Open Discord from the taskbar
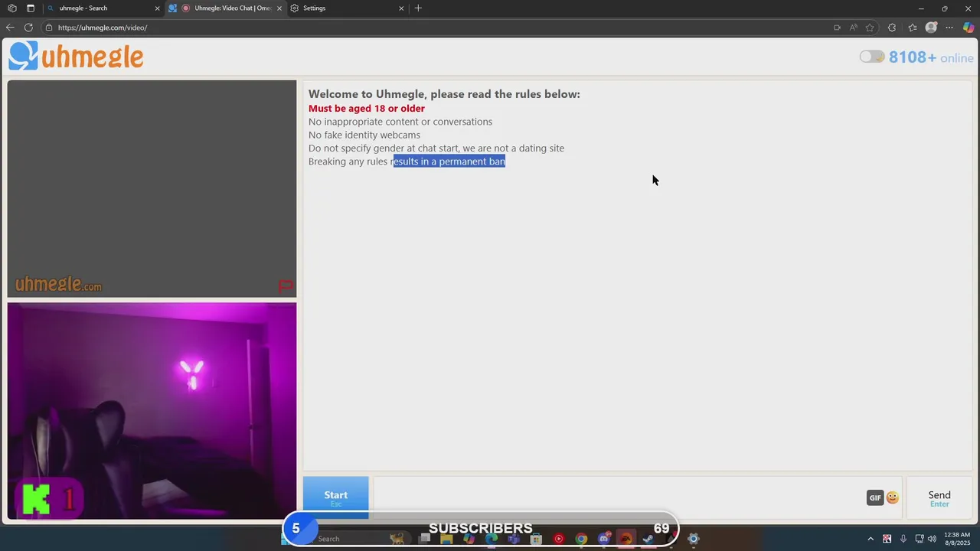Viewport: 980px width, 551px height. 604,539
